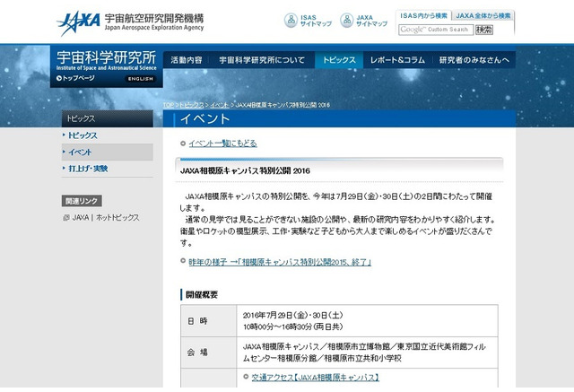
Task: Open the 活動内容 menu
Action: [x=186, y=60]
